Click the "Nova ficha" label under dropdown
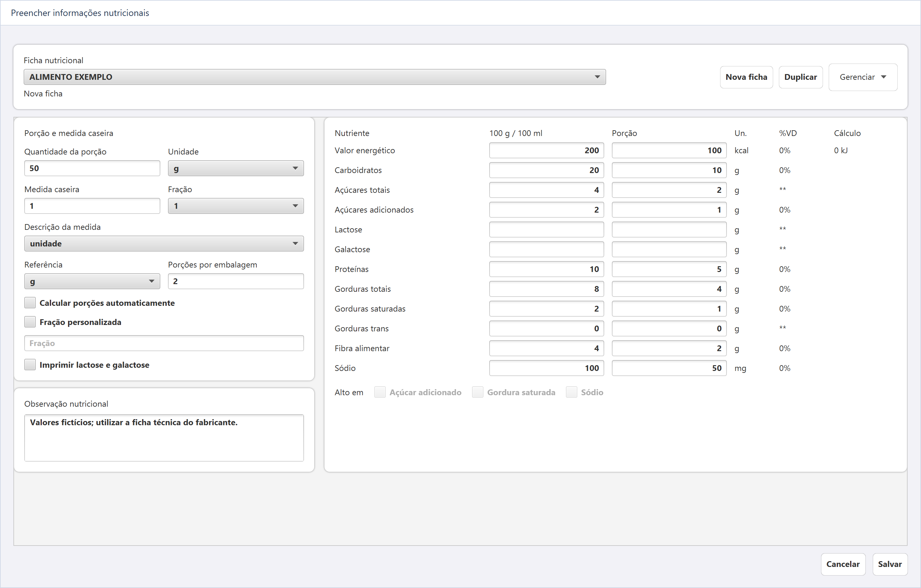This screenshot has height=588, width=921. pos(43,94)
